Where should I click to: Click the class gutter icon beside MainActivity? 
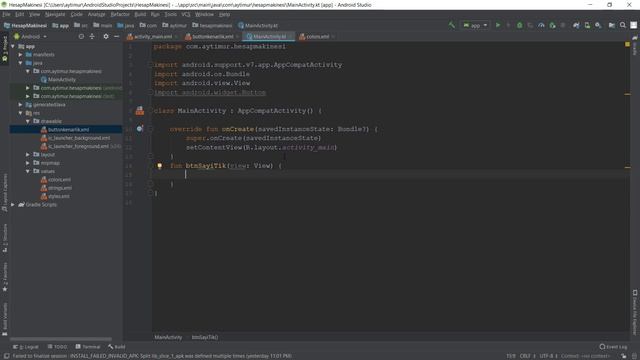140,111
